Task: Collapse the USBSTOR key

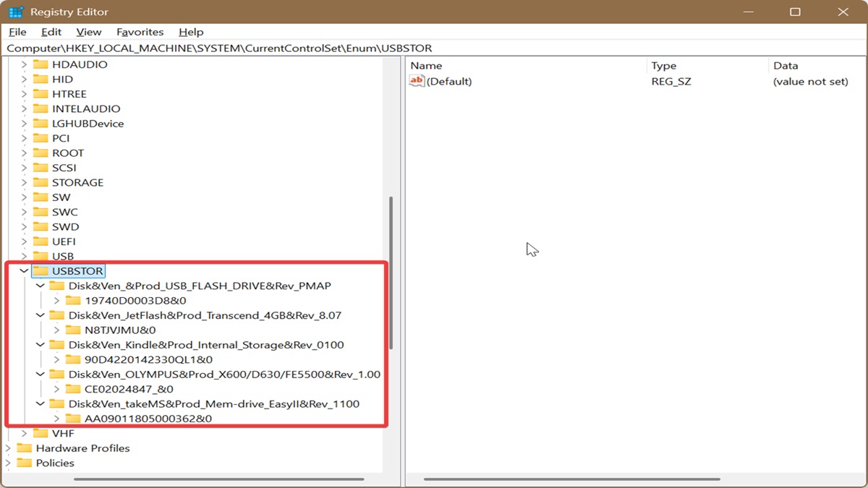Action: click(x=24, y=271)
